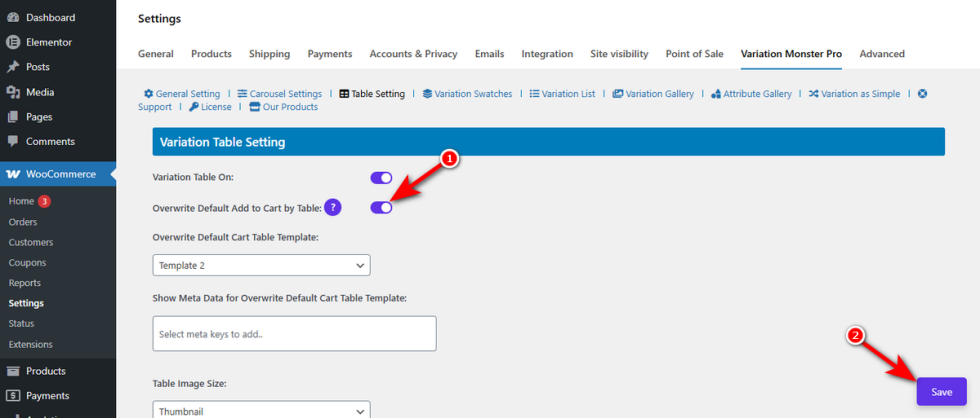
Task: Click the General Setting gear icon
Action: point(148,94)
